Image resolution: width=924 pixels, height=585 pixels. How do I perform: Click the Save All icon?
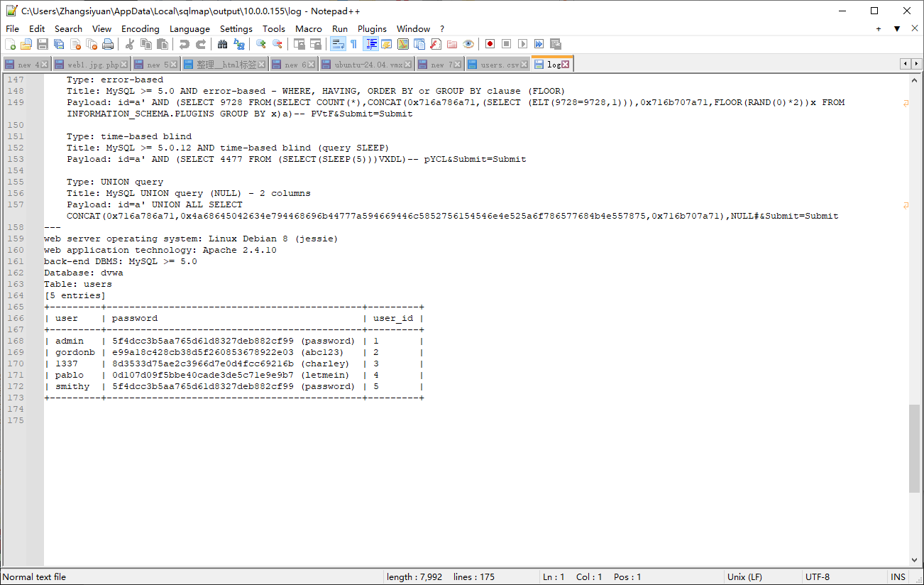(x=59, y=44)
